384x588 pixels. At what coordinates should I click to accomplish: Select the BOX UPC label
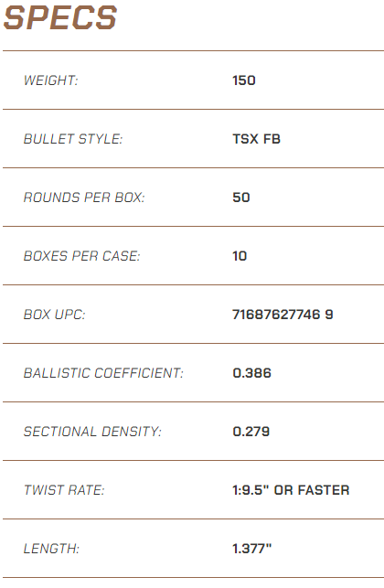54,315
